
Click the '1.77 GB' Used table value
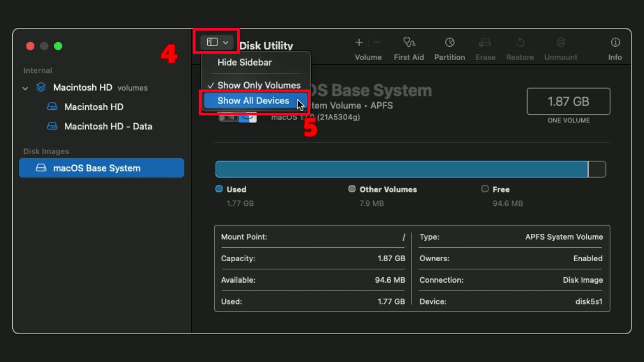pos(391,301)
